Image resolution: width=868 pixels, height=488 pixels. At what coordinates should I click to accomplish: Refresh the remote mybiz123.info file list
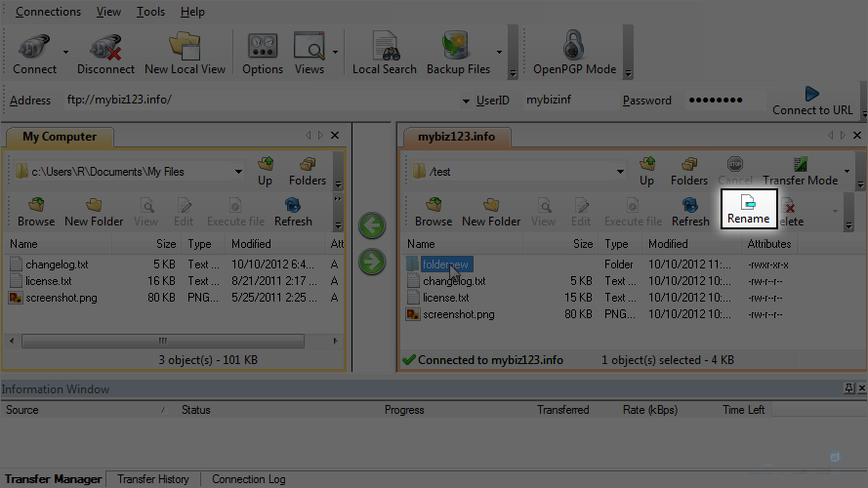[x=690, y=211]
